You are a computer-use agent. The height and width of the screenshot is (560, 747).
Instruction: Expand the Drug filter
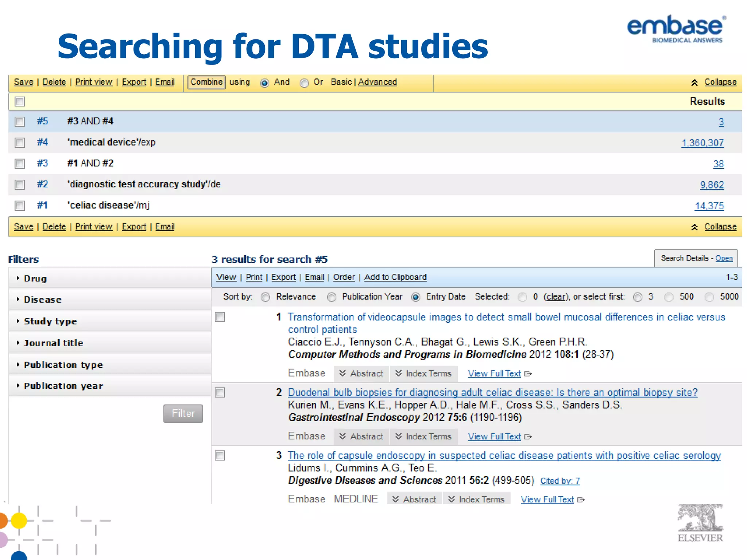click(110, 279)
